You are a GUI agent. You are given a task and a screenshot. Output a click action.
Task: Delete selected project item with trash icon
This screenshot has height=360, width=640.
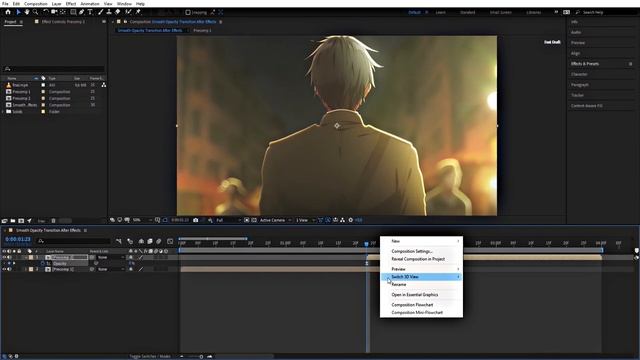53,221
